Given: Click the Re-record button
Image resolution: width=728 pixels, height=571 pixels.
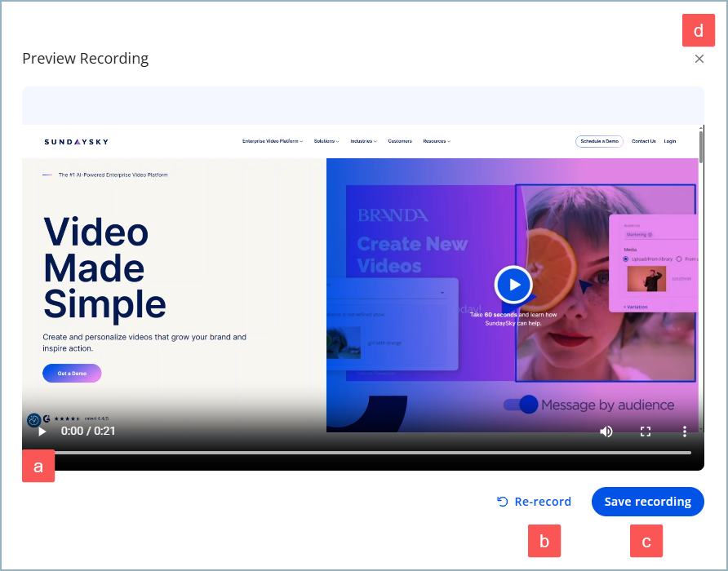Looking at the screenshot, I should 534,502.
